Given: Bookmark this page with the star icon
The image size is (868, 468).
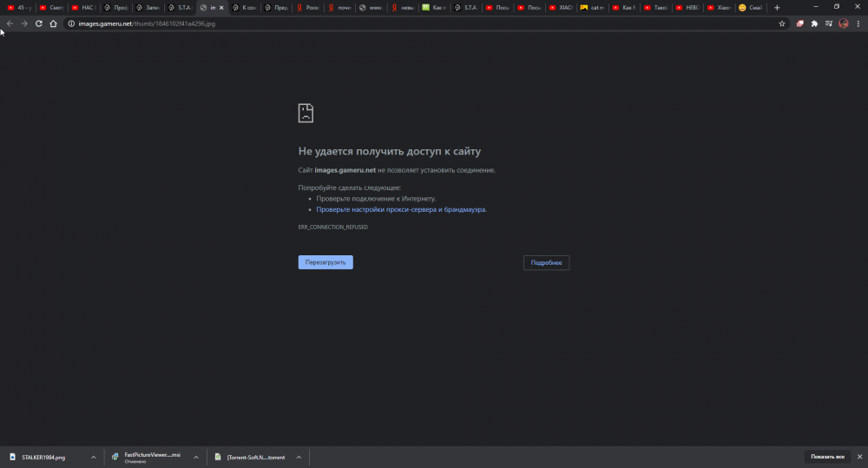Looking at the screenshot, I should click(782, 23).
